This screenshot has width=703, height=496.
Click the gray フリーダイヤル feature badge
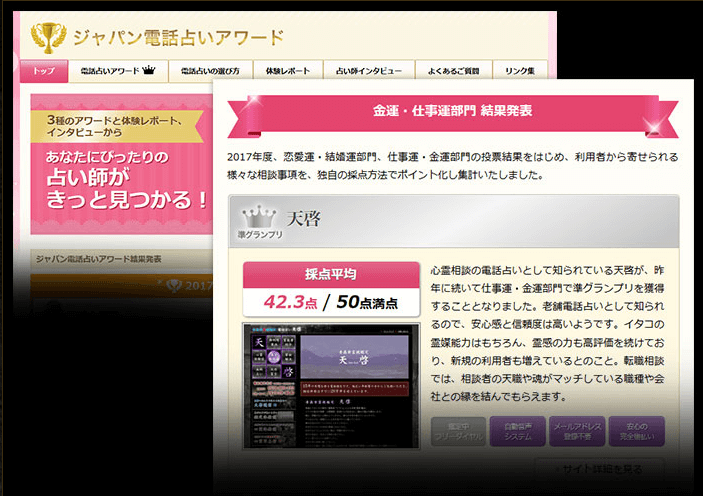(458, 431)
